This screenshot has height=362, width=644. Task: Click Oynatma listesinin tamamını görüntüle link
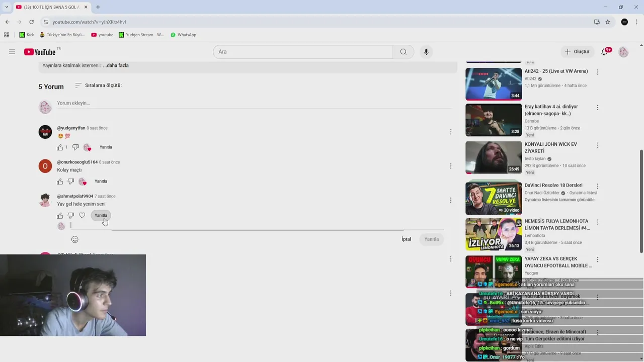click(x=559, y=200)
